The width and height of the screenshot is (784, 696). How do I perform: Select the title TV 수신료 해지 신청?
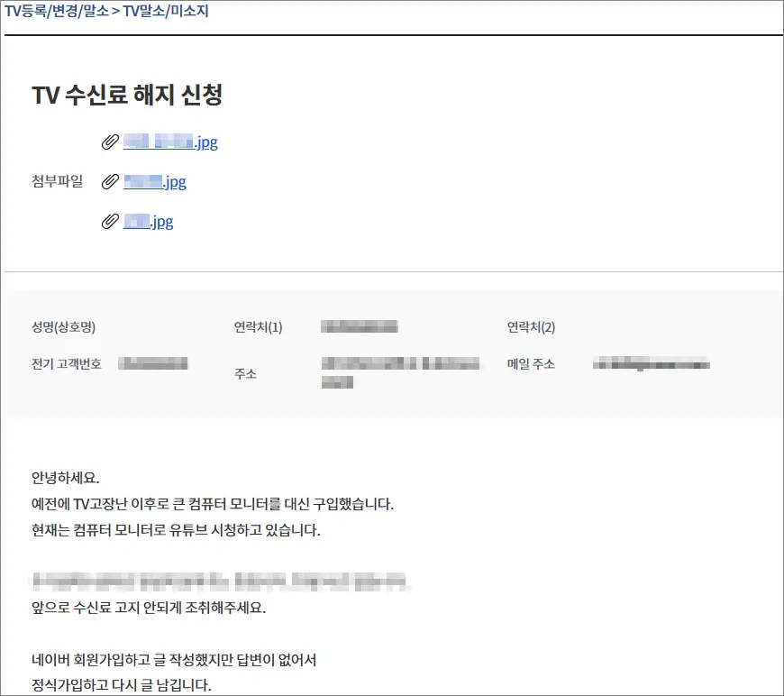[127, 95]
